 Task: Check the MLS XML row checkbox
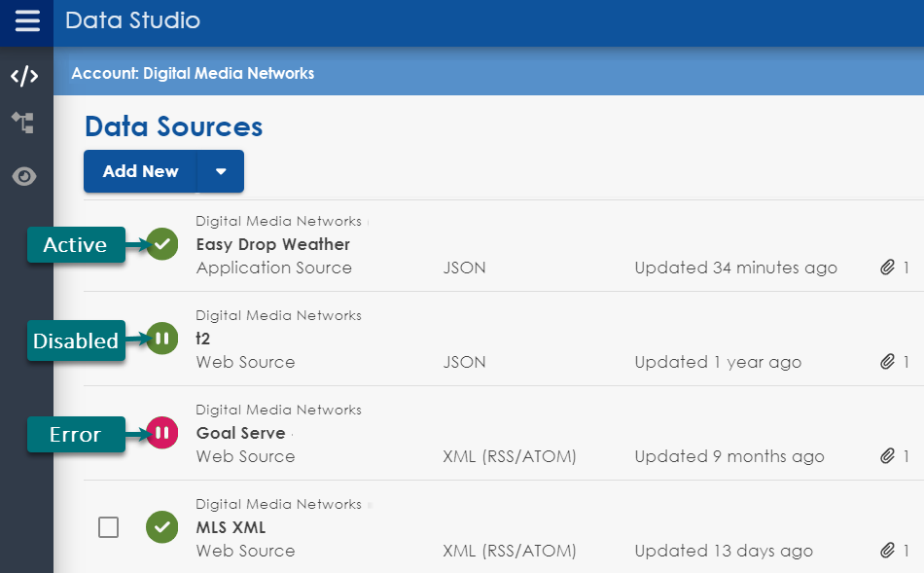109,527
